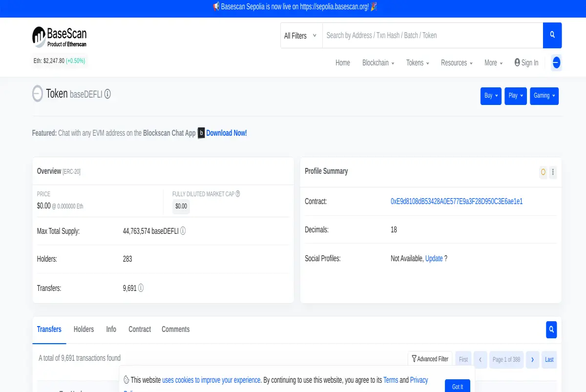
Task: Click the Base network icon in navbar
Action: [x=556, y=62]
